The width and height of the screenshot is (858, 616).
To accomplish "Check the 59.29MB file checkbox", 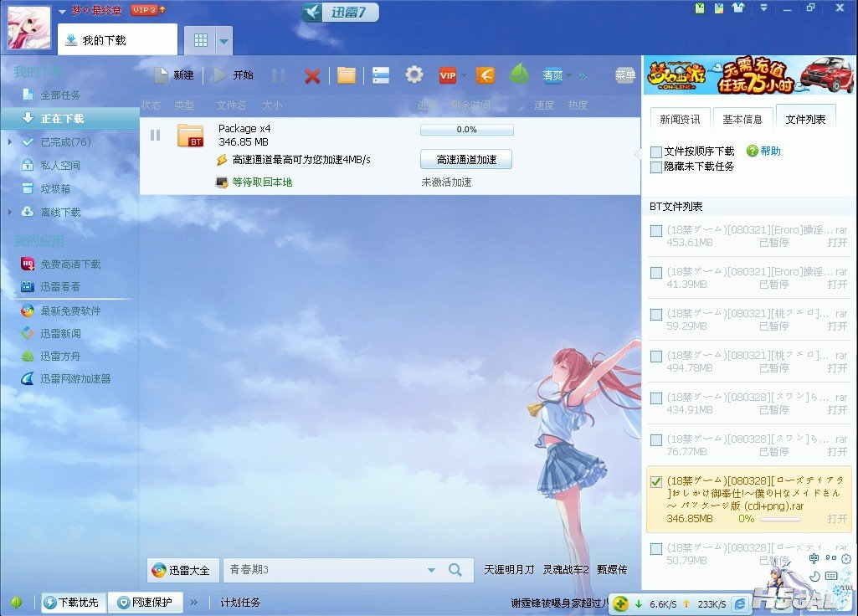I will pyautogui.click(x=656, y=315).
